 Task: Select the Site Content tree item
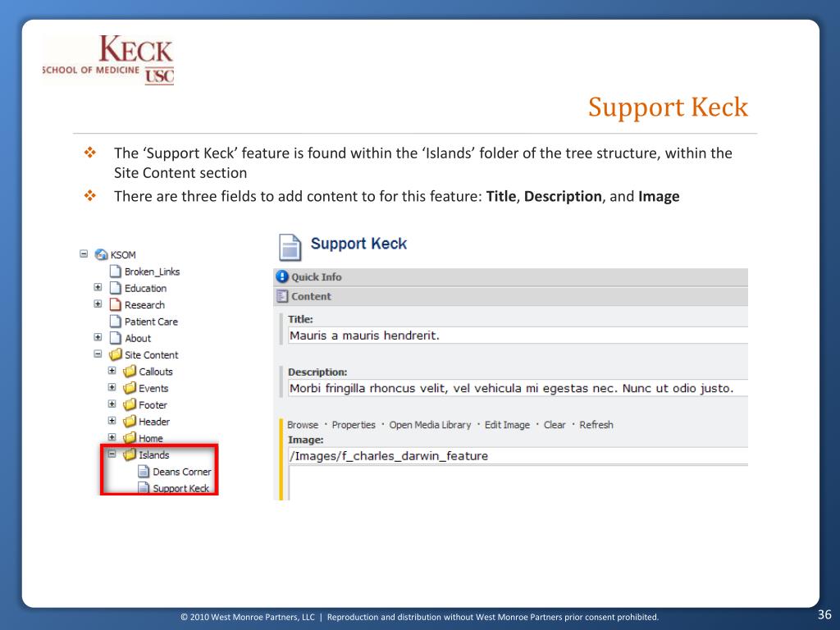(x=152, y=354)
